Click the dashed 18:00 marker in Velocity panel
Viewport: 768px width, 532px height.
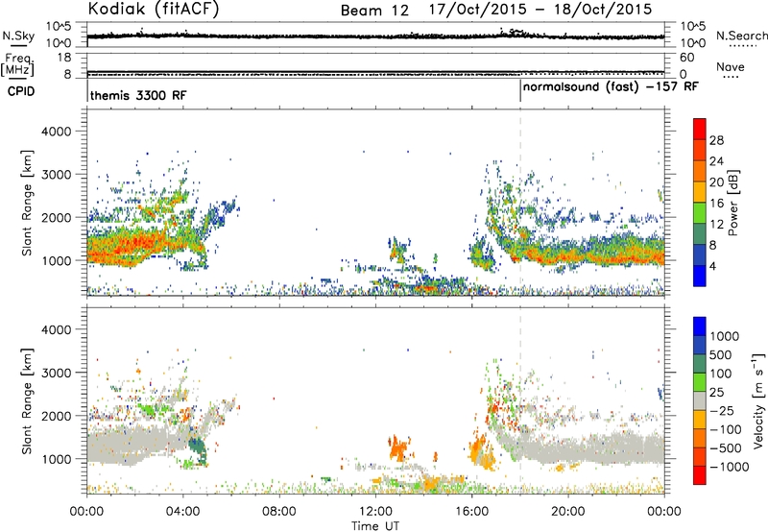[520, 400]
